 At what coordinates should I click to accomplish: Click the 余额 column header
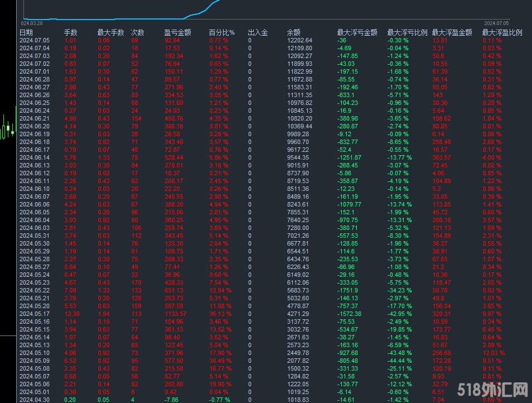[294, 32]
